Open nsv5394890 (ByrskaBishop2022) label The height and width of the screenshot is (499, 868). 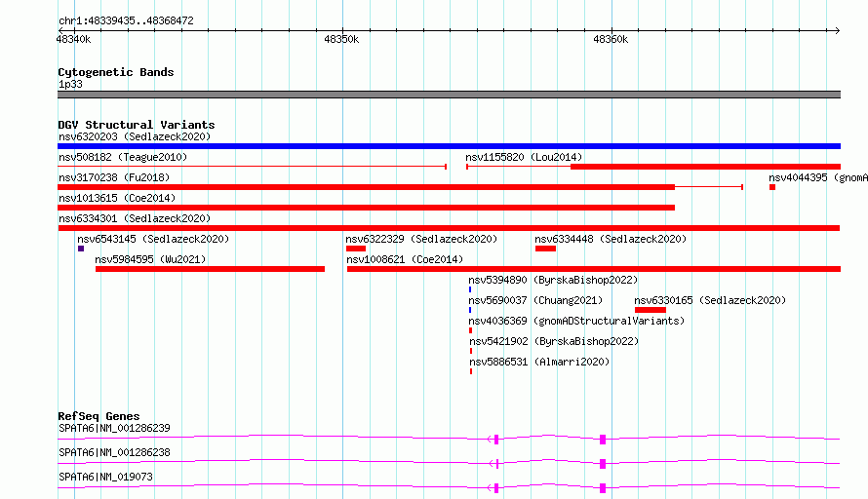(553, 280)
